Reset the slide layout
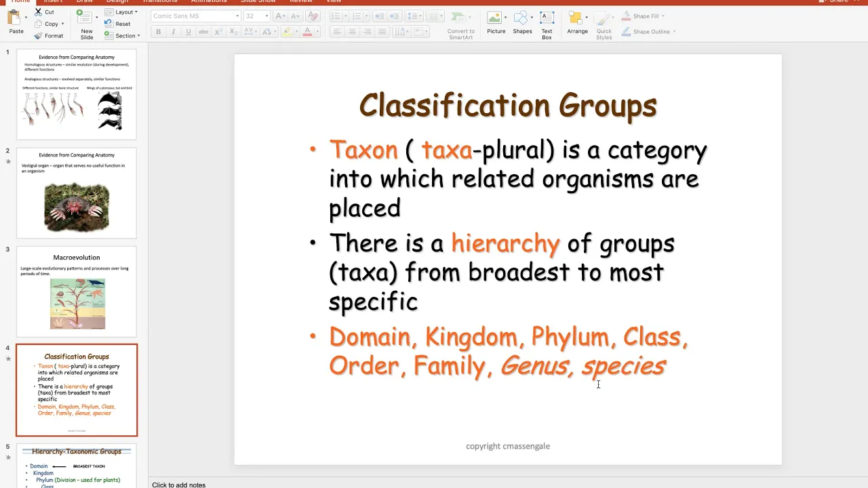The image size is (868, 488). pyautogui.click(x=117, y=24)
